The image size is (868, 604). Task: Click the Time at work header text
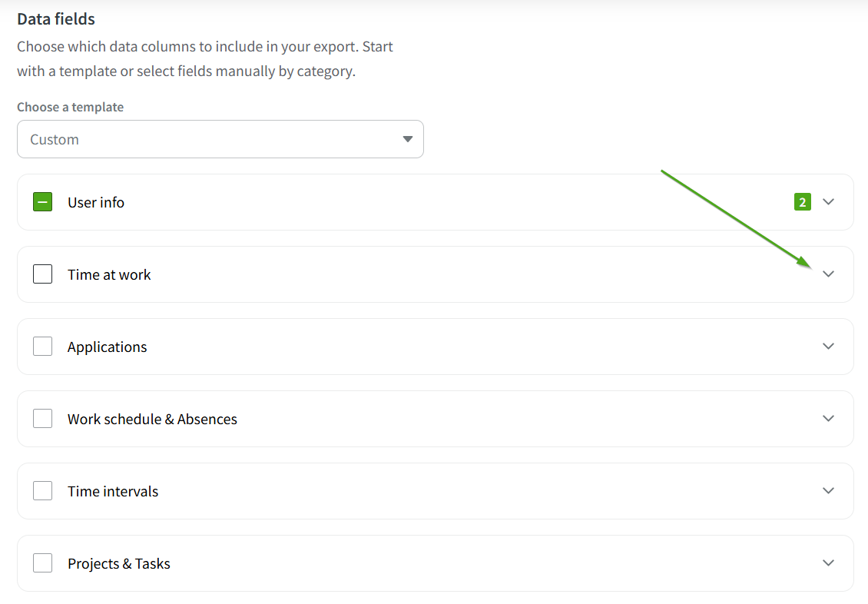coord(108,274)
